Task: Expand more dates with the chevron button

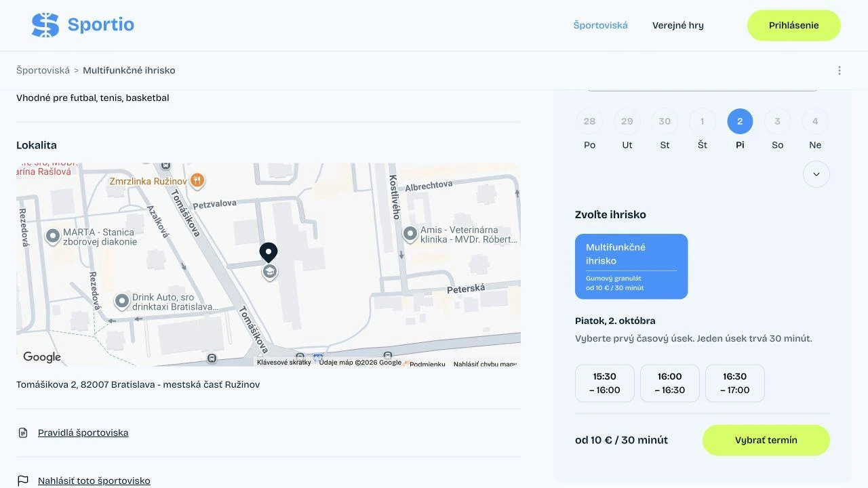Action: tap(816, 174)
